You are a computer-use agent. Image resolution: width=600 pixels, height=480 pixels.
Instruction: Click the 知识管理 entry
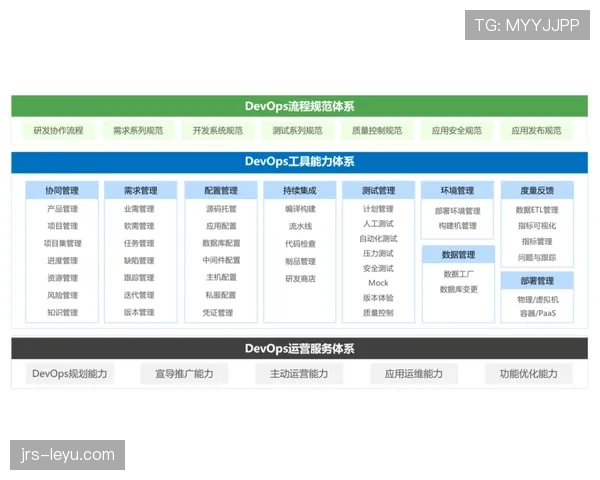[x=62, y=312]
